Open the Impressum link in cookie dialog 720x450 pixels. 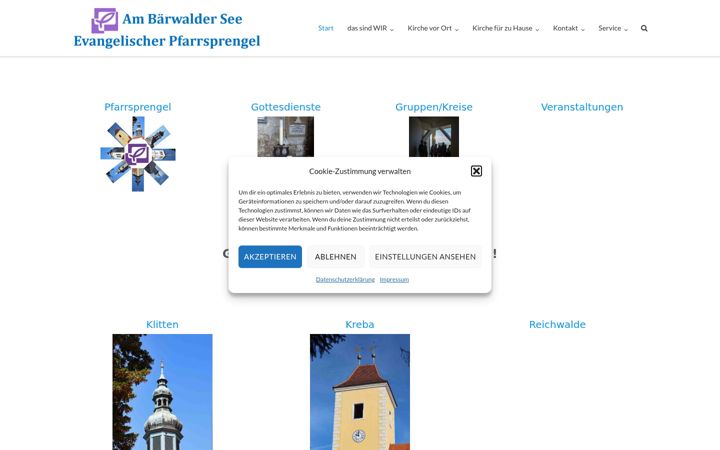pyautogui.click(x=394, y=279)
